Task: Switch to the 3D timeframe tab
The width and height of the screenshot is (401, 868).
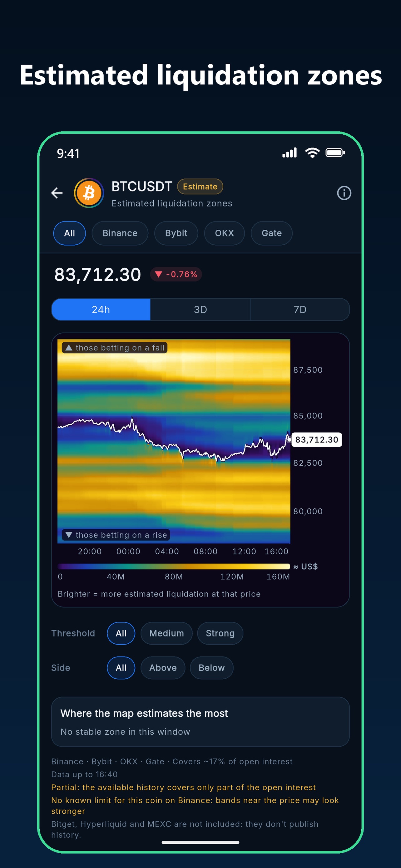Action: (x=200, y=310)
